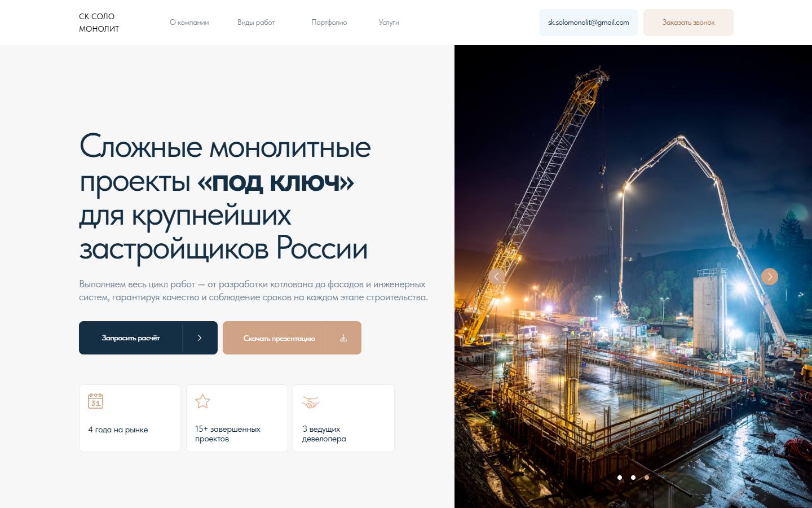812x508 pixels.
Task: Click the Скачать презентацию button
Action: (x=292, y=338)
